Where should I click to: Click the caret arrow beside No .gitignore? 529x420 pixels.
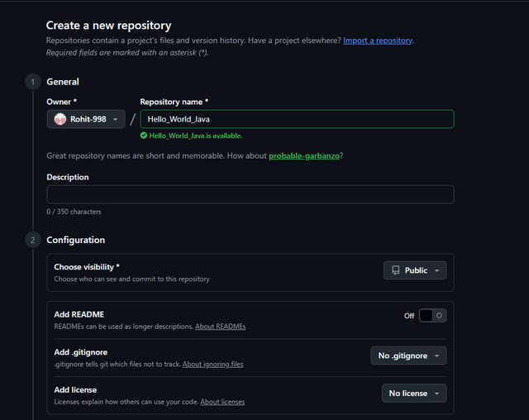coord(436,356)
